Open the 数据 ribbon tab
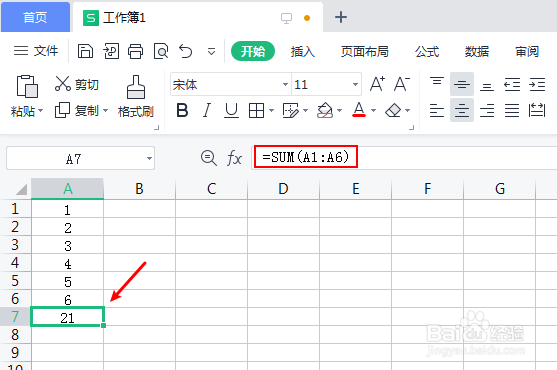Viewport: 557px width, 370px height. [477, 51]
